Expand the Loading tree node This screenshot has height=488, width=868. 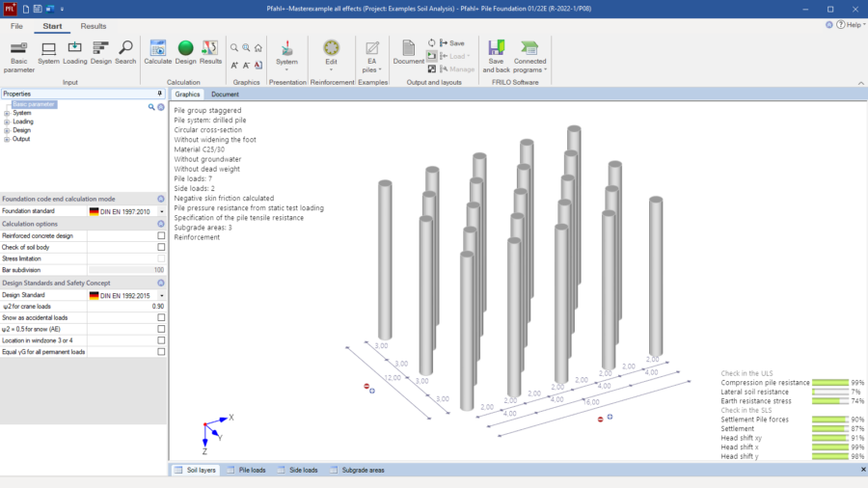point(7,122)
